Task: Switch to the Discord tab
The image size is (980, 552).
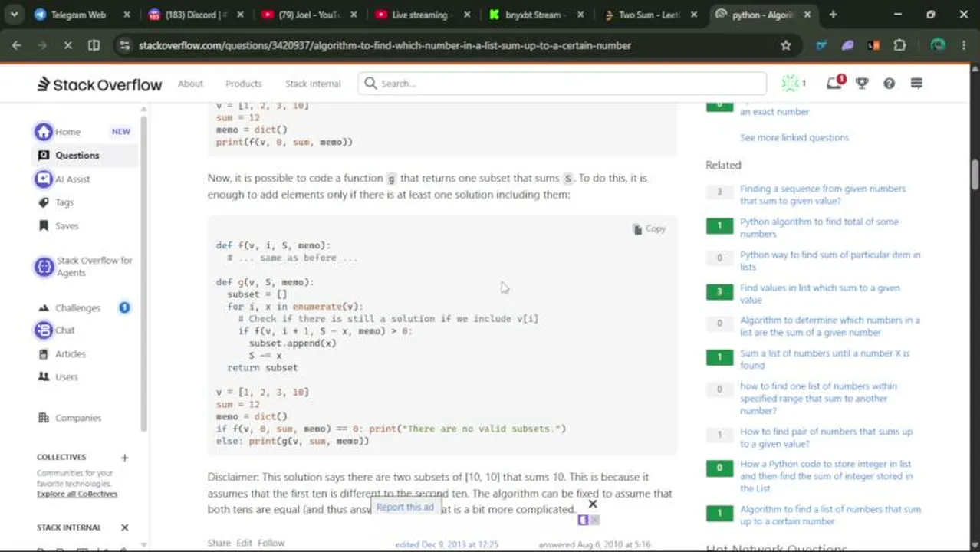Action: 188,15
